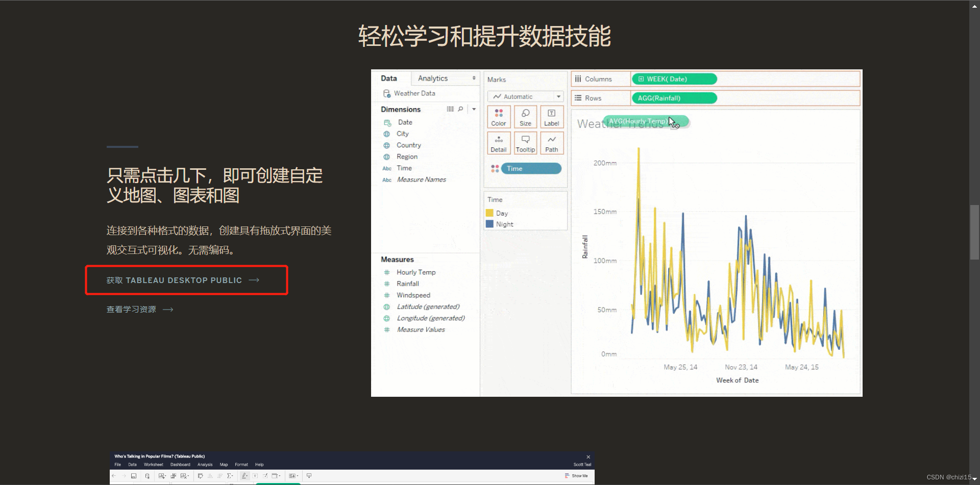Click 查看学习资源 link
980x485 pixels.
point(140,310)
